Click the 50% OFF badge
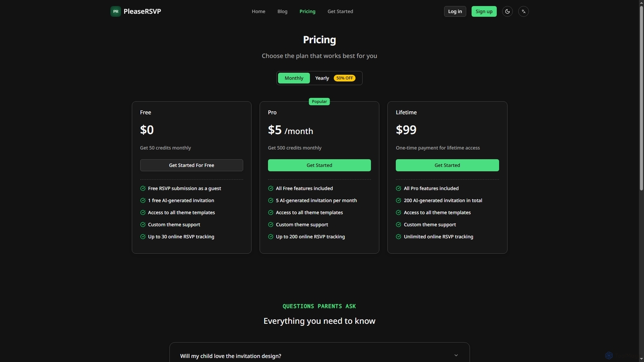The image size is (644, 362). (345, 78)
